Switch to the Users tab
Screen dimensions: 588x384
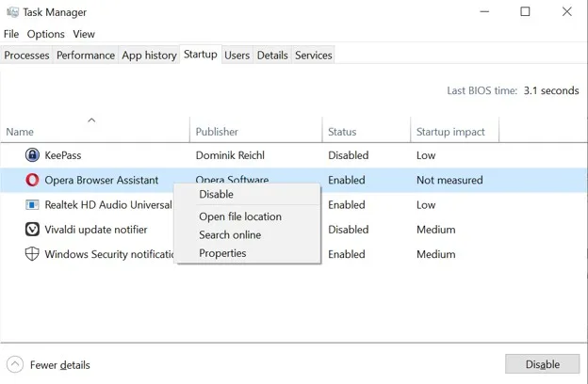[x=237, y=56]
